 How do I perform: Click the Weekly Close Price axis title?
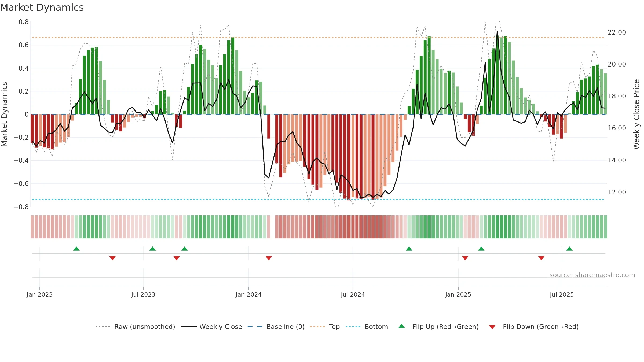637,114
